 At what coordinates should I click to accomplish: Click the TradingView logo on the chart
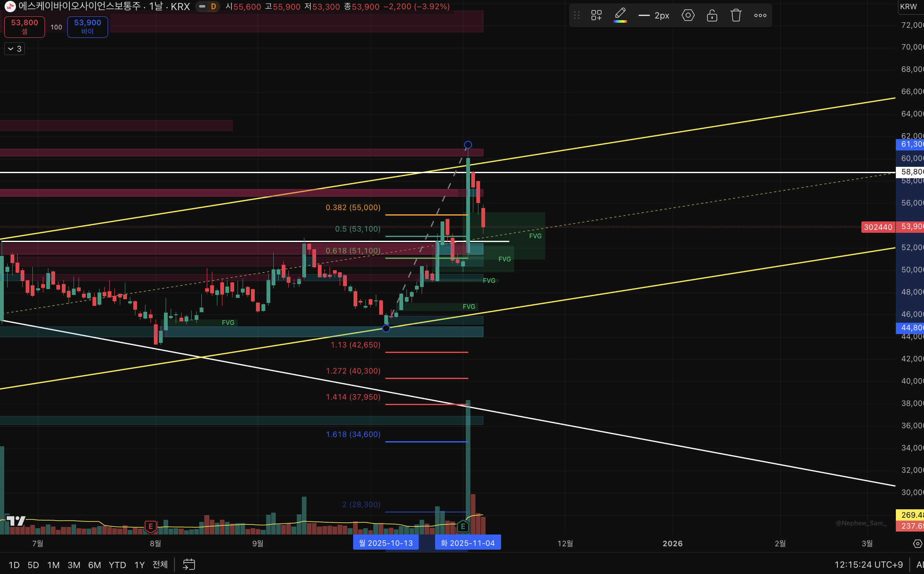[x=16, y=521]
